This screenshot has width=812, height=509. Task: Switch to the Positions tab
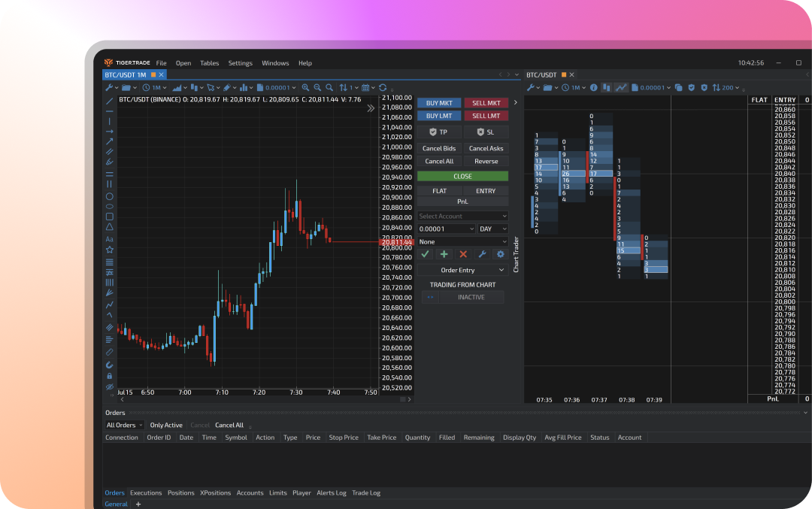(180, 493)
